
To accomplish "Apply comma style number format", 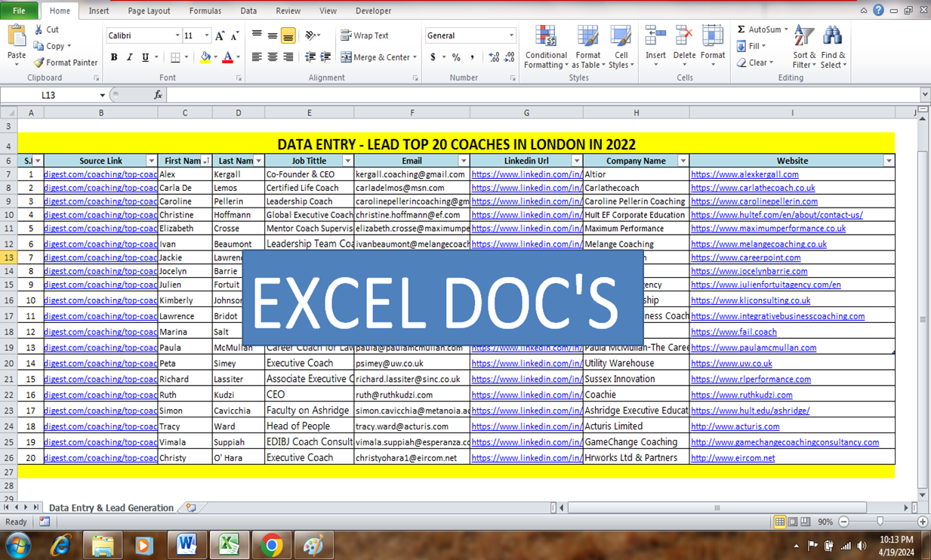I will pos(473,57).
